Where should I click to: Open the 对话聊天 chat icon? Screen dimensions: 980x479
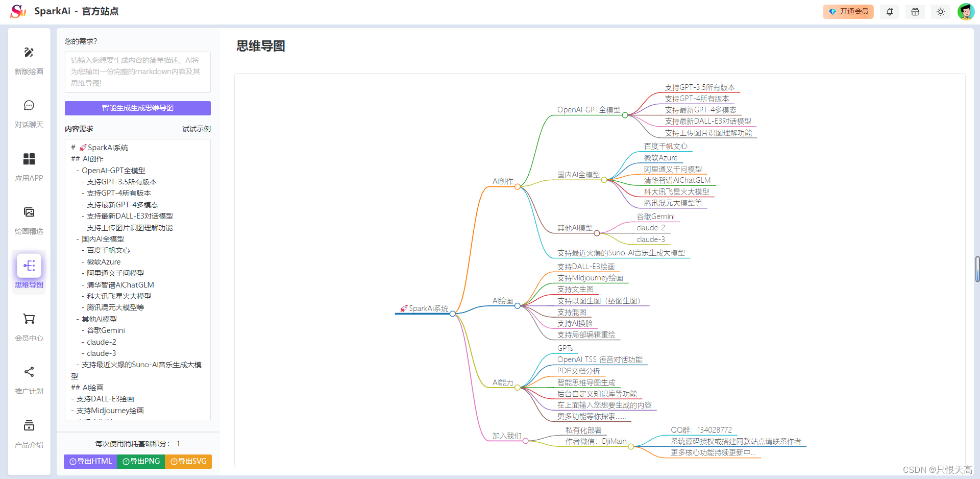(x=29, y=106)
